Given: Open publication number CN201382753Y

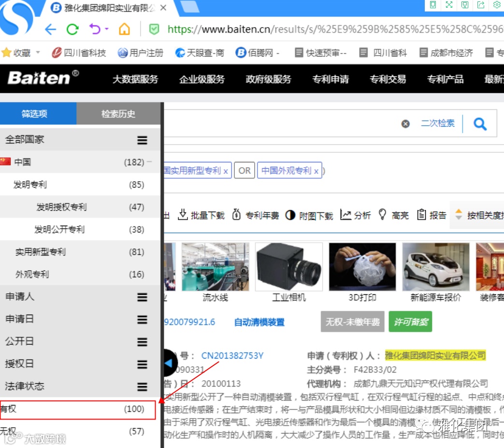Looking at the screenshot, I should click(x=232, y=356).
